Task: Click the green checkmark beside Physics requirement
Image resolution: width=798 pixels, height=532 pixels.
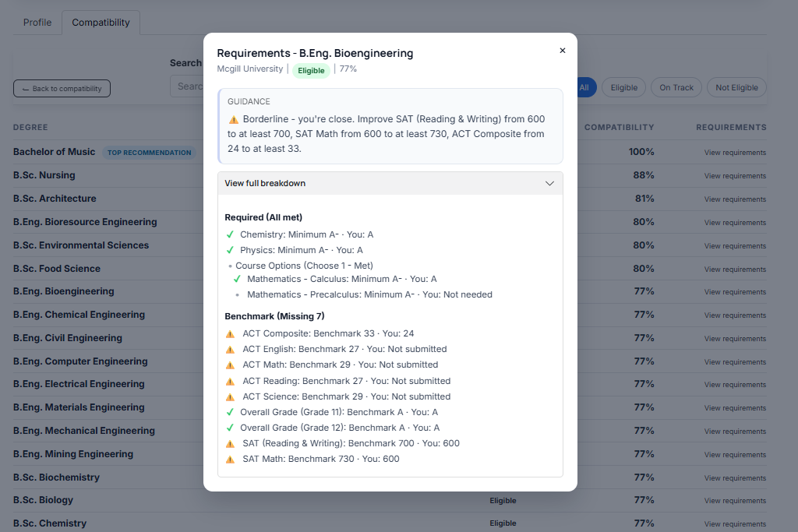Action: click(x=230, y=250)
